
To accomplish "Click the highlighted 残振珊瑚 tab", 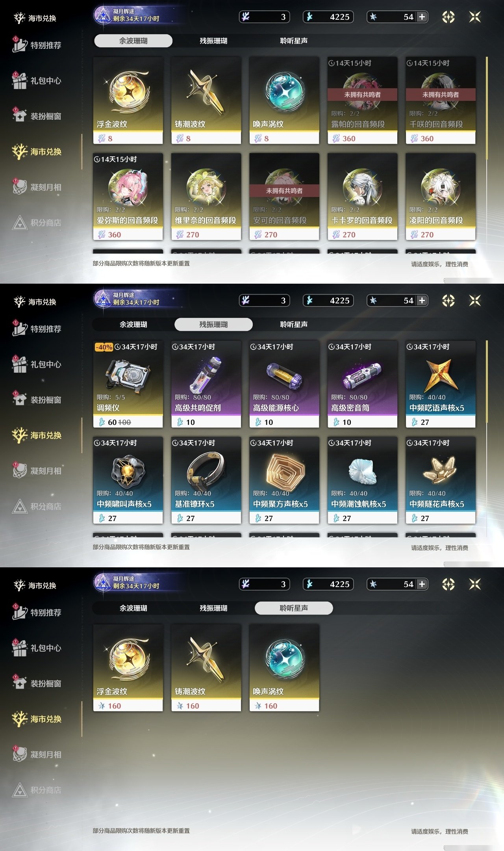I will click(x=213, y=324).
